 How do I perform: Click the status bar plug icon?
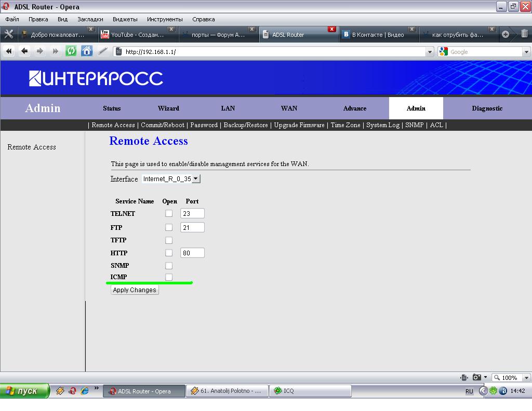464,377
